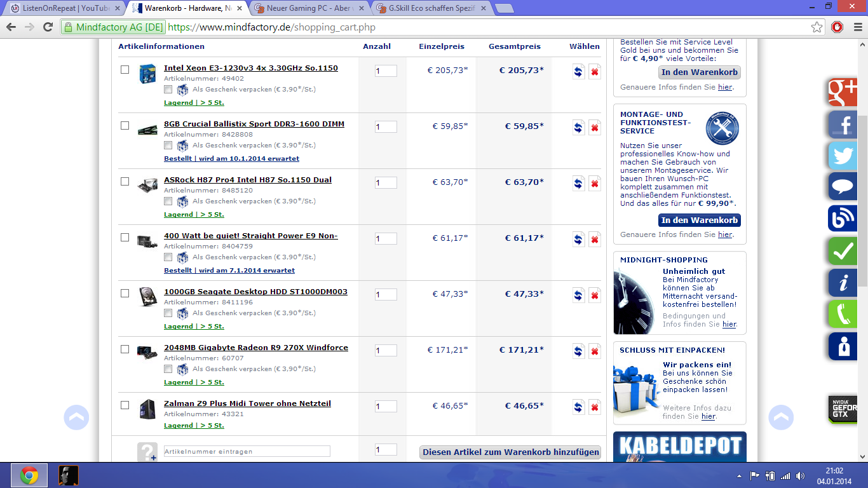The image size is (868, 488).
Task: Enable gift wrapping for ASRock H87 Pro4
Action: coord(168,201)
